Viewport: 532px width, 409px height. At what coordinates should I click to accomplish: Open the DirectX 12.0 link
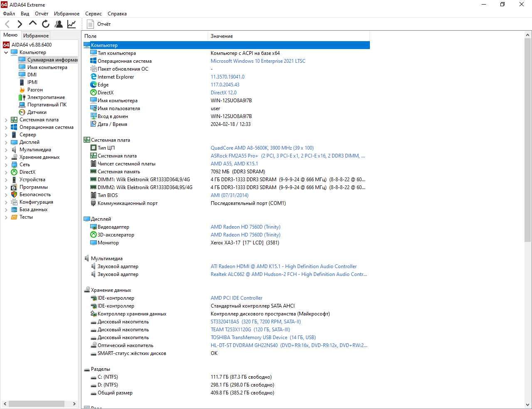point(224,93)
